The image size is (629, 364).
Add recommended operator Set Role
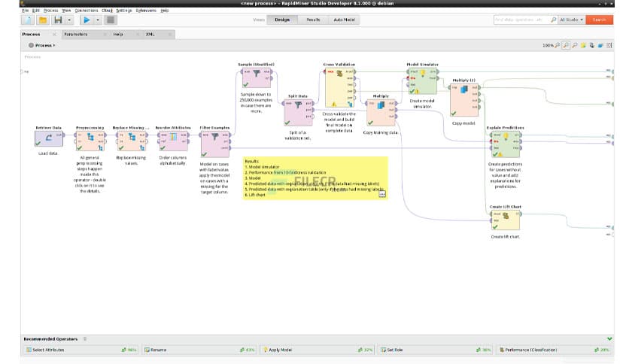436,350
